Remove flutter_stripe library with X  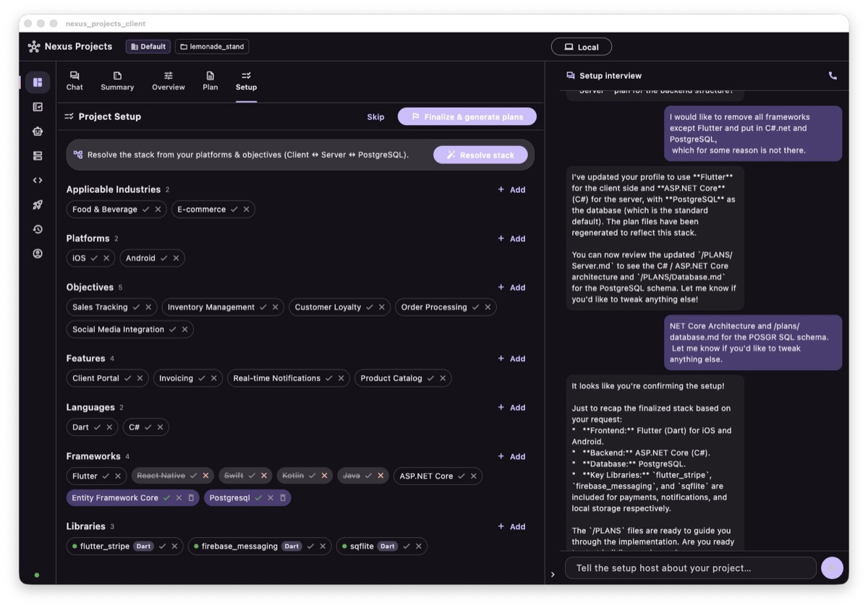coord(174,547)
